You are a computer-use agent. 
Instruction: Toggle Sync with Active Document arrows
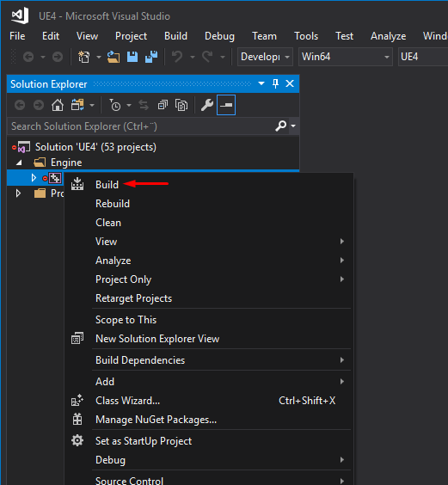point(144,105)
